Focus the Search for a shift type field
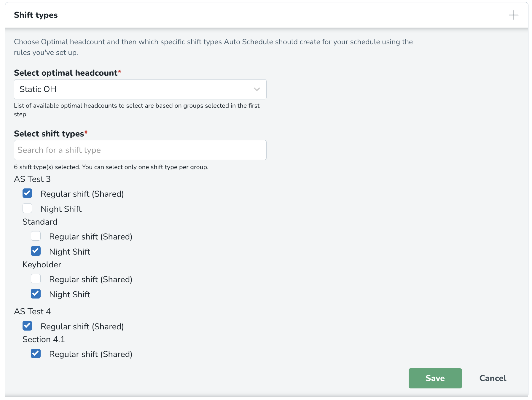This screenshot has height=400, width=532. click(140, 150)
